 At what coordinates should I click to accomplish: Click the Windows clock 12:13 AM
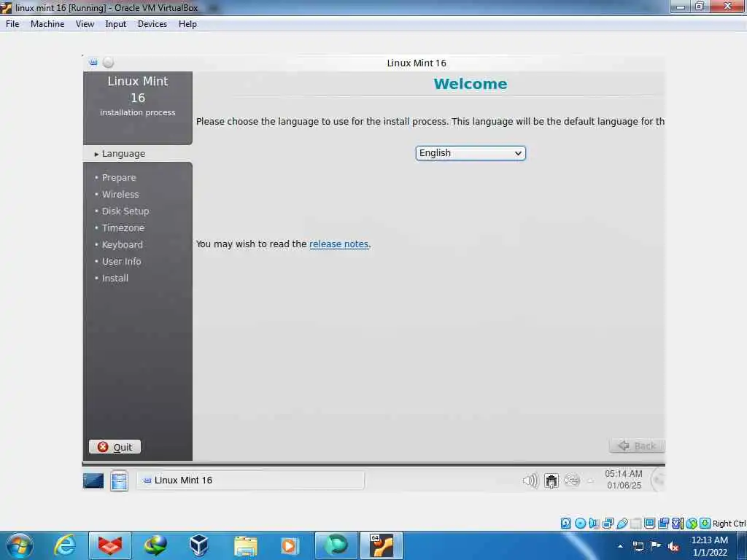[709, 546]
